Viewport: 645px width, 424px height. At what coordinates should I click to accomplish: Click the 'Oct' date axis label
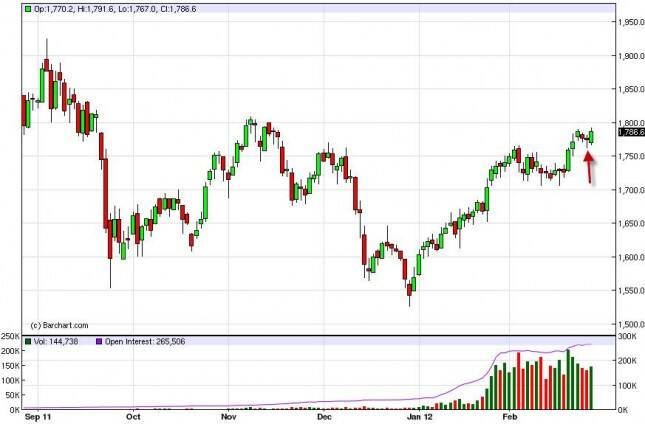click(x=133, y=417)
